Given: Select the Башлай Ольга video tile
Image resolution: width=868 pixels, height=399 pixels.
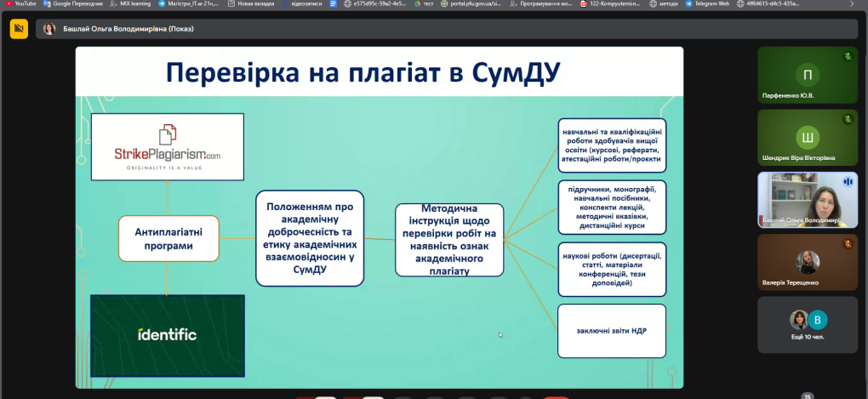Looking at the screenshot, I should click(807, 201).
